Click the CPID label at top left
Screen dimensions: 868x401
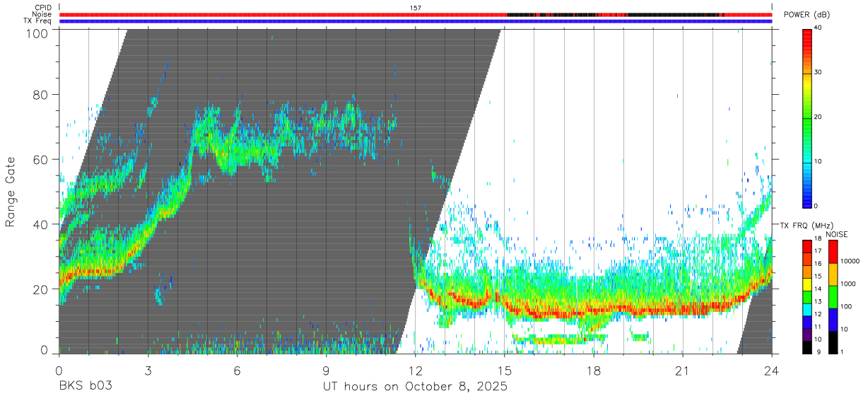tap(43, 8)
